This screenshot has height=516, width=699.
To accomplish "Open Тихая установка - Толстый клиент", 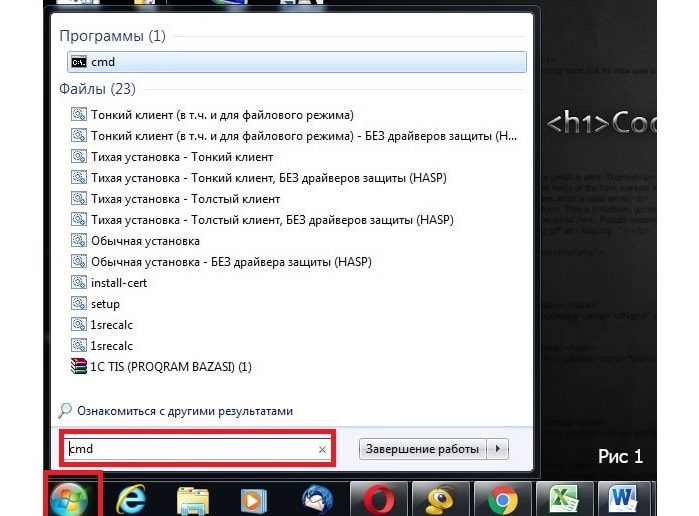I will 185,199.
